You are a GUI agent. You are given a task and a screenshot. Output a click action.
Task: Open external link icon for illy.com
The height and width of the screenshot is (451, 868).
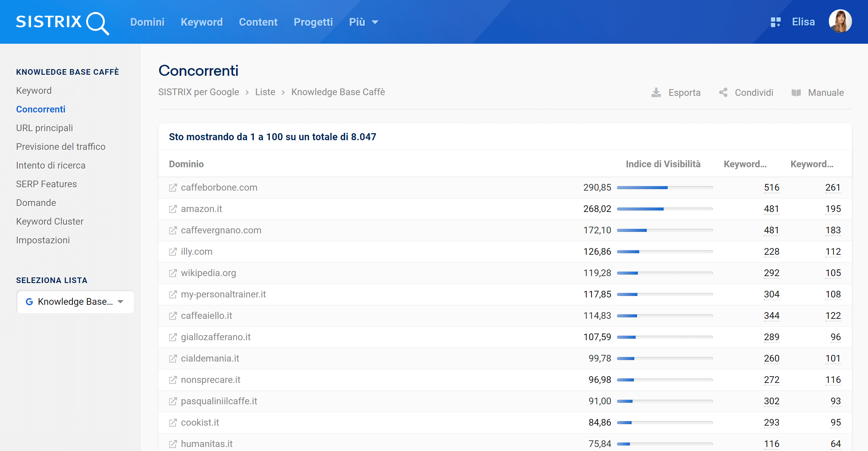point(173,252)
